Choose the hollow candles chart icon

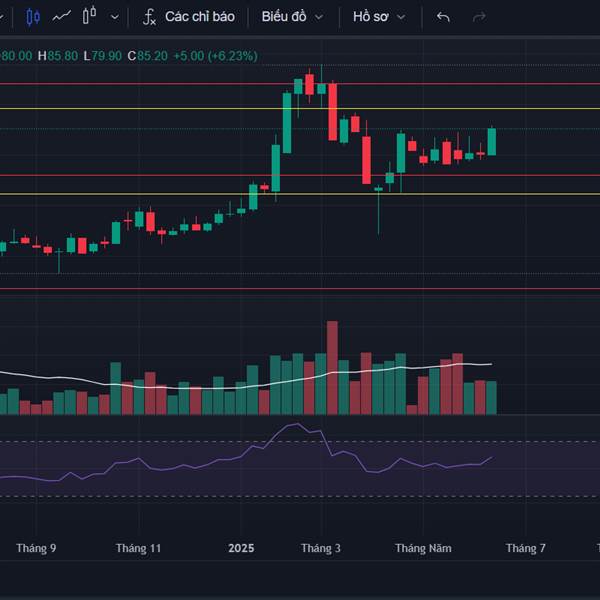(90, 16)
